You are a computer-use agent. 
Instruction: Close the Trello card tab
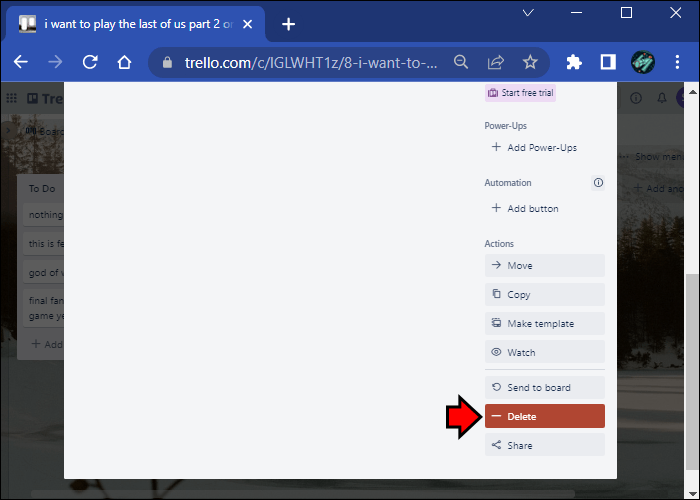point(247,24)
